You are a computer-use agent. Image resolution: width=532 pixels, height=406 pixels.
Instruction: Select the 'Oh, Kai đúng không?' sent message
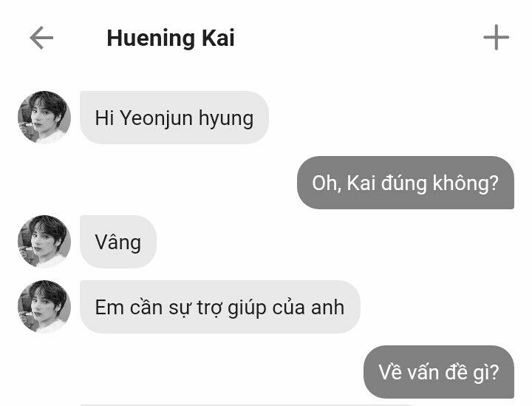406,183
